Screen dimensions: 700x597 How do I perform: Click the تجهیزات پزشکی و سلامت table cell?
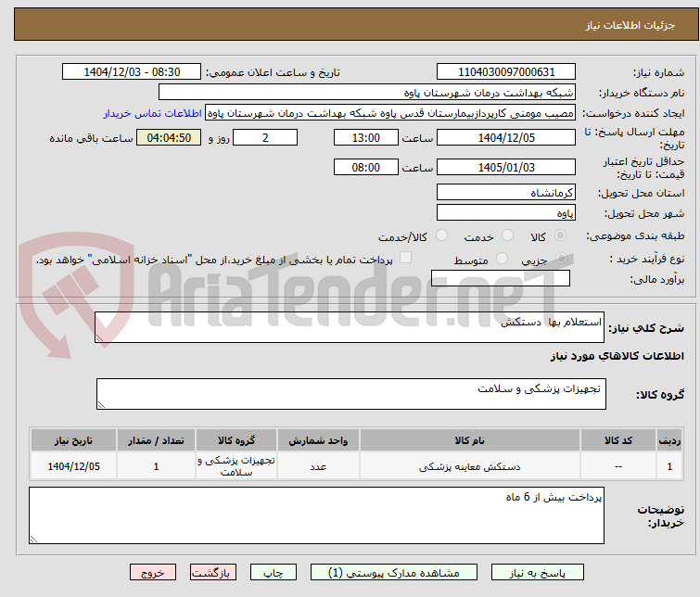236,466
